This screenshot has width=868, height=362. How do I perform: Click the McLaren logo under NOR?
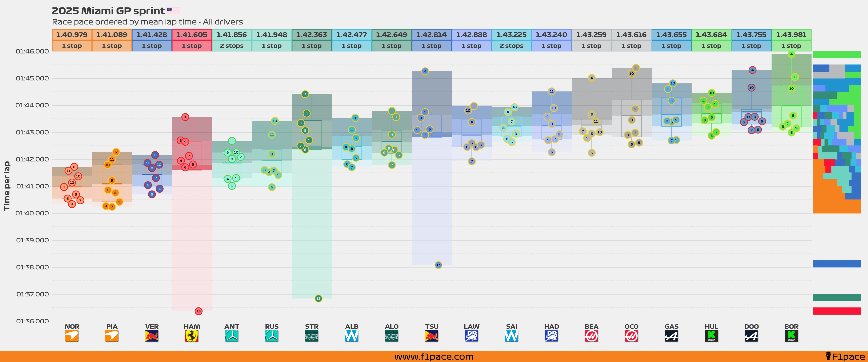[x=72, y=336]
